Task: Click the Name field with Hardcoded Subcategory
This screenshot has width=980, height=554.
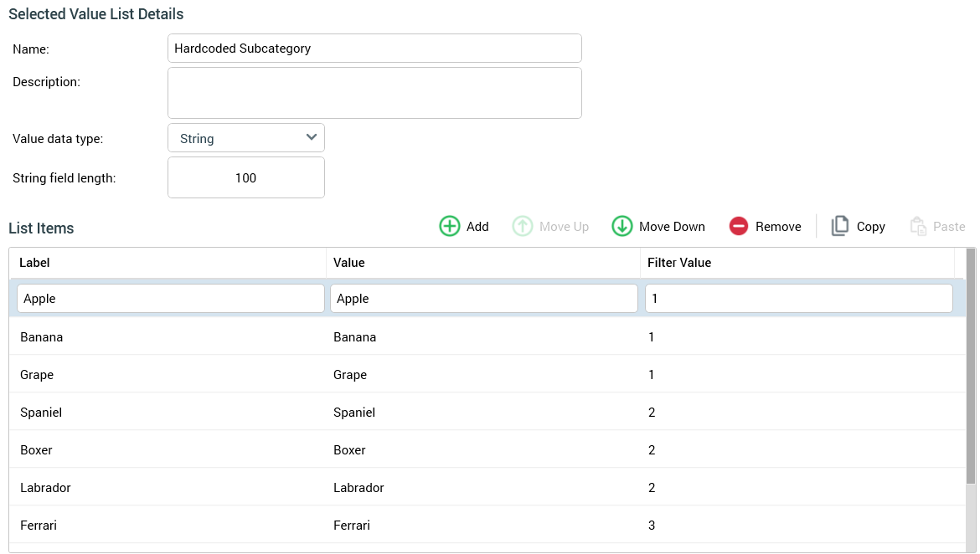Action: [x=374, y=49]
